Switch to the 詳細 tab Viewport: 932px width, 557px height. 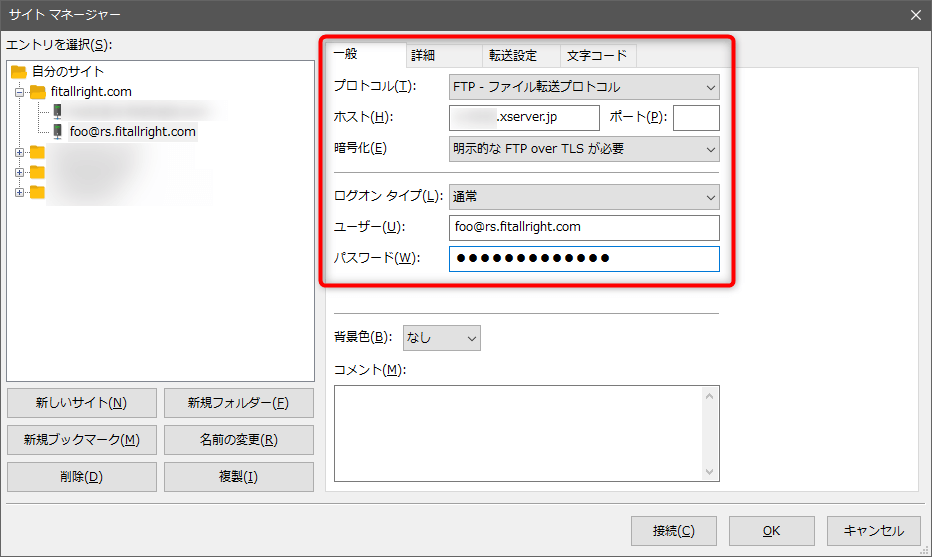click(424, 56)
